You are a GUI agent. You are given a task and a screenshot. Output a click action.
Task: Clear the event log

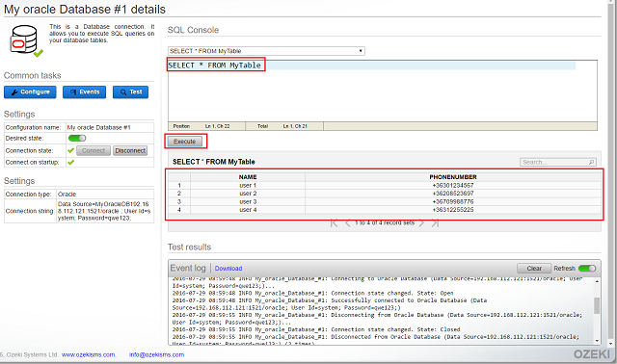[x=534, y=268]
